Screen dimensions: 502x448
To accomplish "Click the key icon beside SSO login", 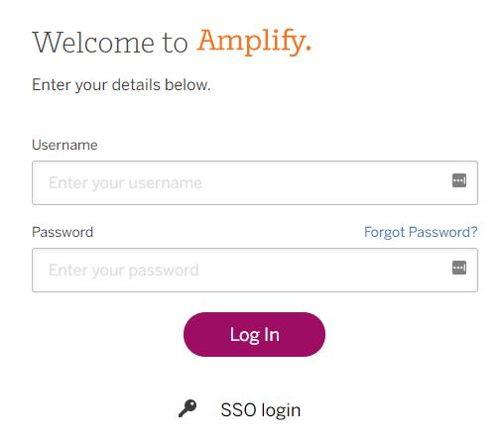I will [188, 408].
